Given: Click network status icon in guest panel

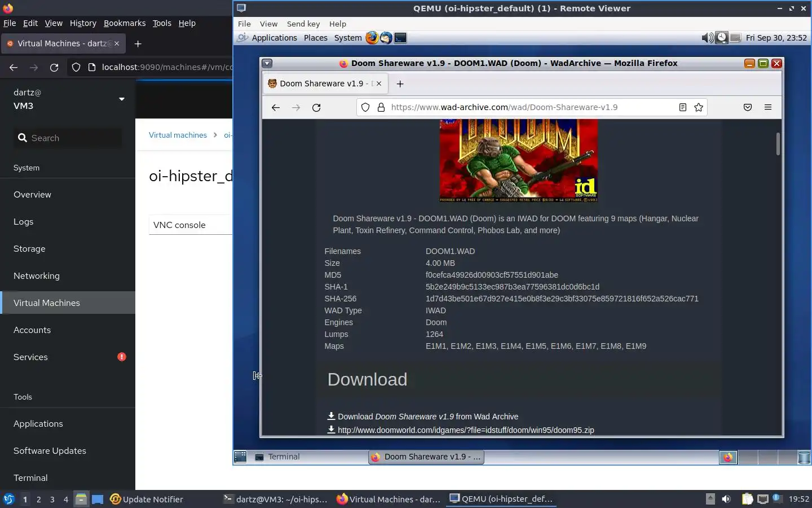Looking at the screenshot, I should coord(735,38).
